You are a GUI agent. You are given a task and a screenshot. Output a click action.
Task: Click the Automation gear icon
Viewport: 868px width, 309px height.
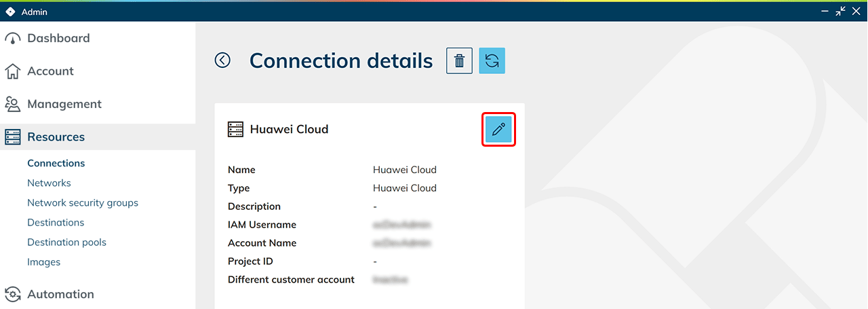click(x=13, y=294)
